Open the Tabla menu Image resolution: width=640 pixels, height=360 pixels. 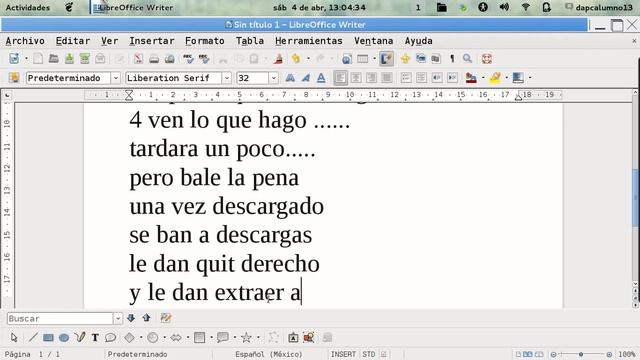249,41
